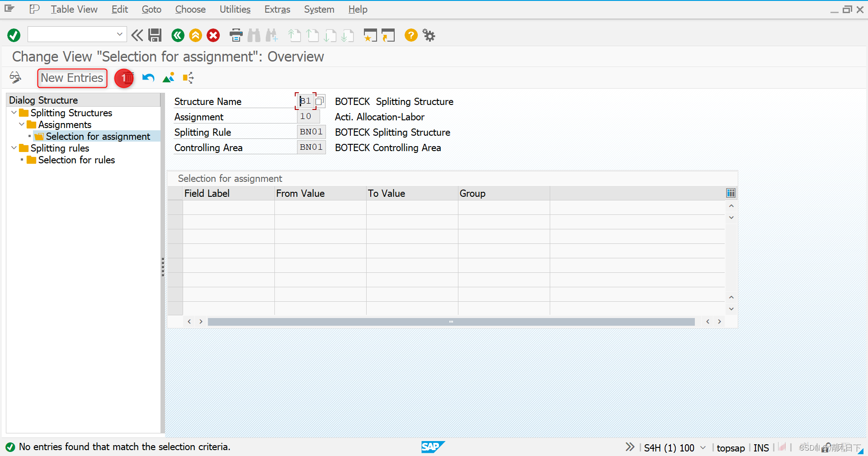The height and width of the screenshot is (456, 868).
Task: Cancel with the red X icon
Action: coord(213,35)
